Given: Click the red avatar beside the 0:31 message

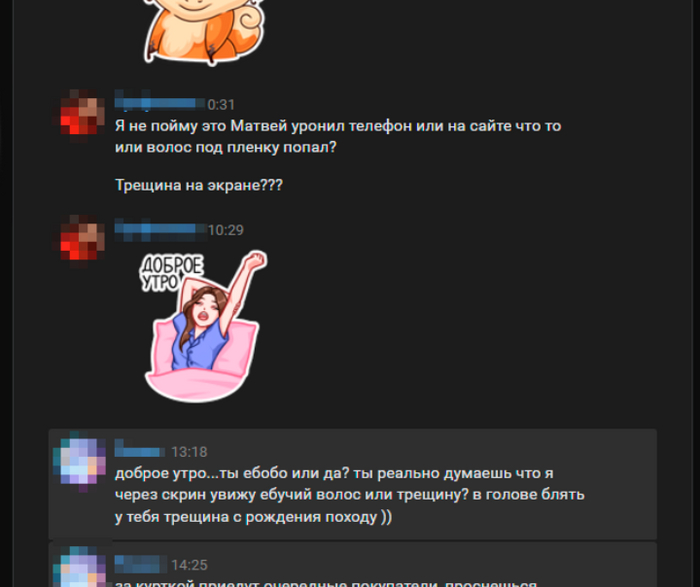Looking at the screenshot, I should [x=83, y=116].
